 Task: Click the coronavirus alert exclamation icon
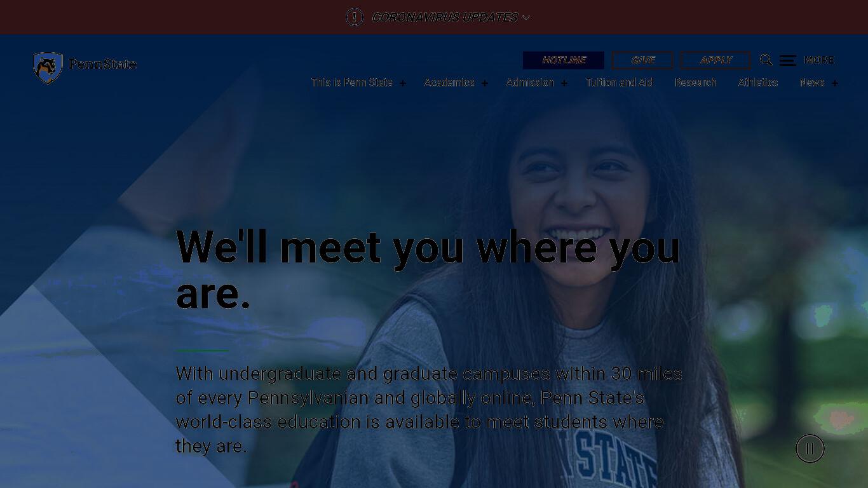[x=355, y=17]
